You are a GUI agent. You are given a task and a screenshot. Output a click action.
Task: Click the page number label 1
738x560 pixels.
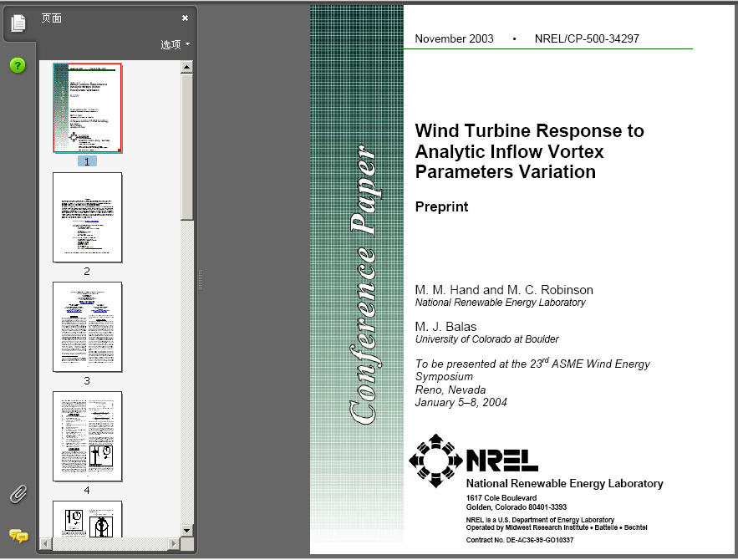(87, 161)
